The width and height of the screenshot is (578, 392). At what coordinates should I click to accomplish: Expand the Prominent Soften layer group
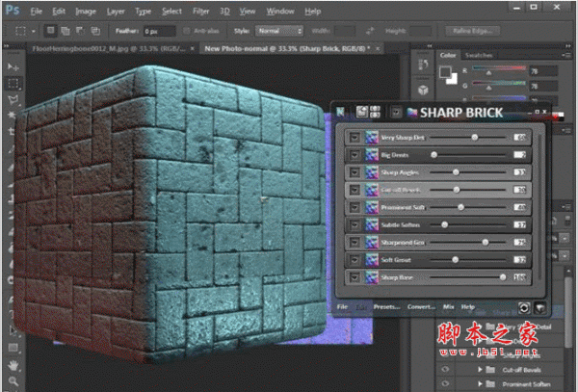tap(480, 384)
